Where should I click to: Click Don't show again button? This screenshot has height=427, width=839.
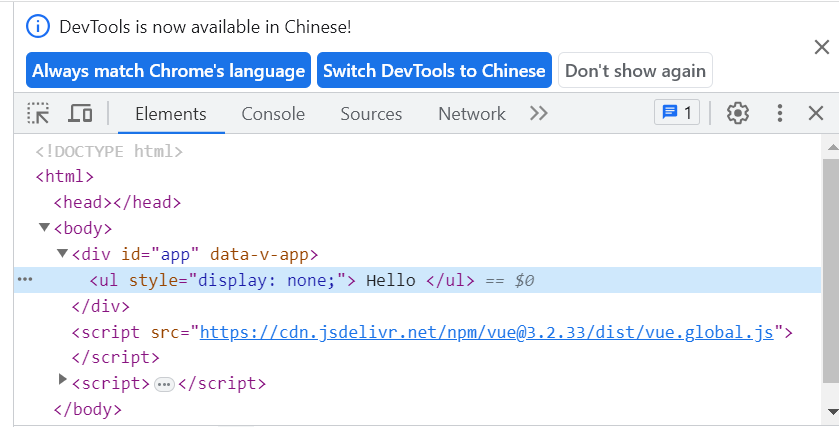point(635,70)
